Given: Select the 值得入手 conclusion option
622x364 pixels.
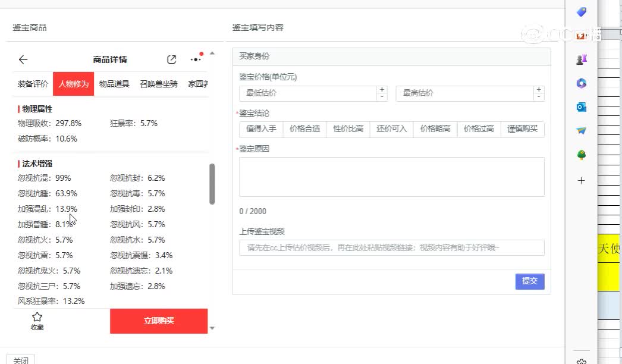Looking at the screenshot, I should coord(261,129).
